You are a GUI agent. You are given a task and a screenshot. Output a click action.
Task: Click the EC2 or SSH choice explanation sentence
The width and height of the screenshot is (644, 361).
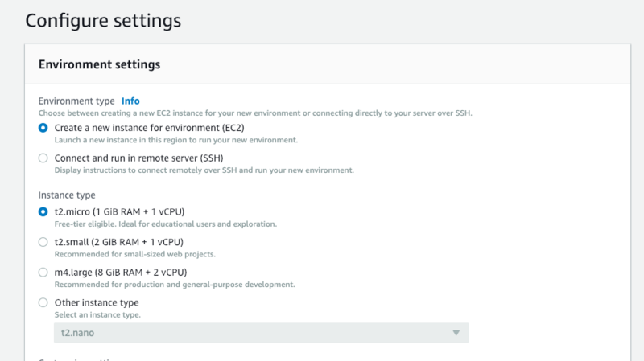pyautogui.click(x=255, y=113)
